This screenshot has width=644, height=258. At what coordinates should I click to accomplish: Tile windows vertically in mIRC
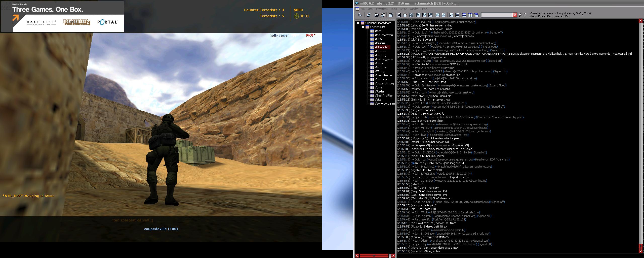click(470, 15)
